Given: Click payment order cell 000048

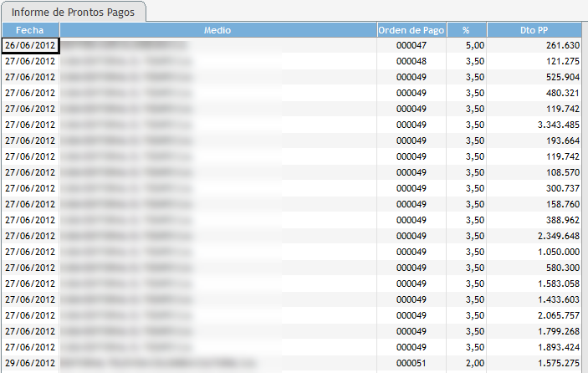Looking at the screenshot, I should tap(411, 61).
